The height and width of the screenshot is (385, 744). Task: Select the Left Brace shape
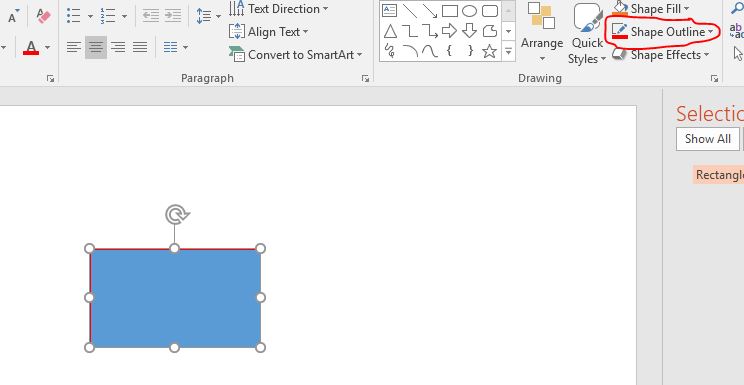[449, 50]
